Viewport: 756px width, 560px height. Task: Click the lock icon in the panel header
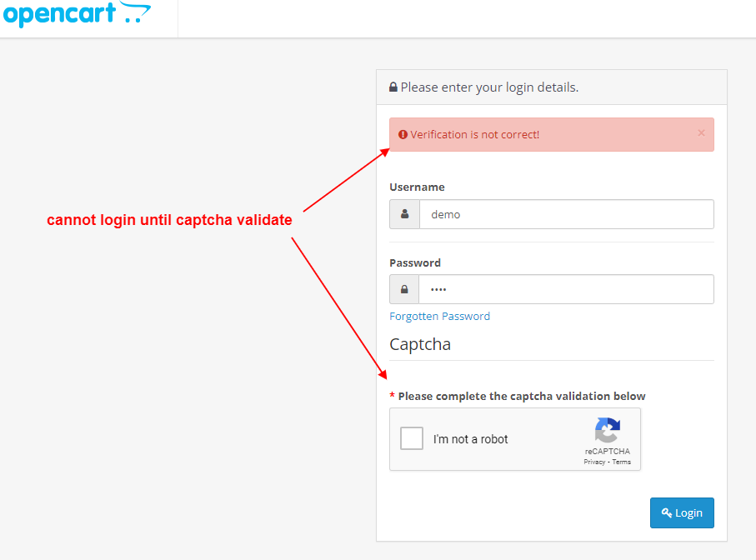[x=393, y=87]
